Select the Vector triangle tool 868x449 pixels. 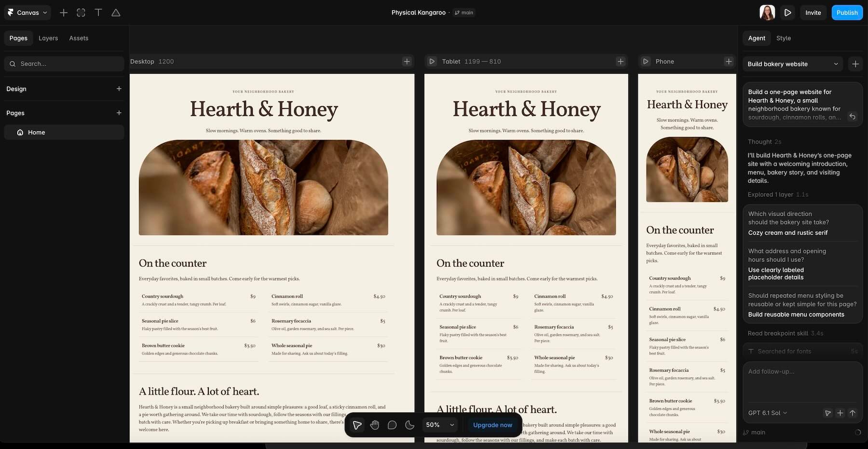point(116,13)
